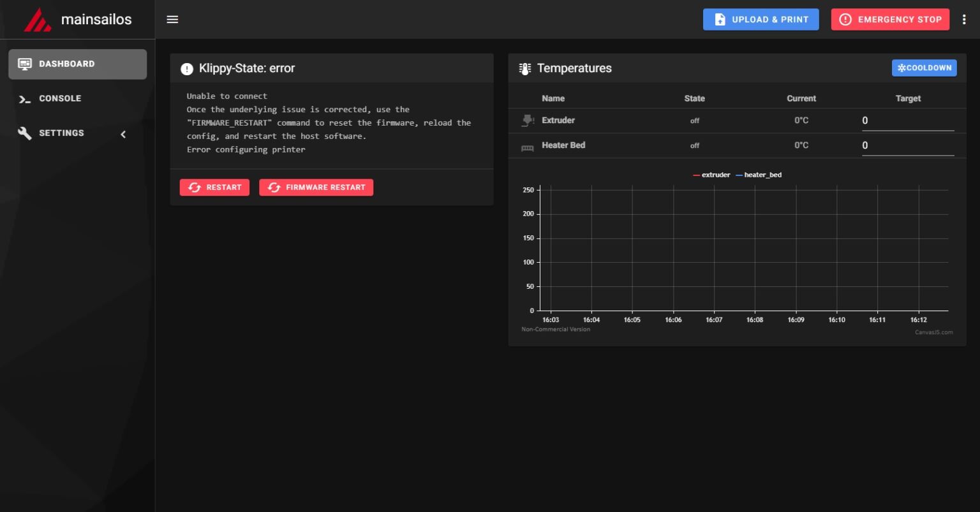
Task: Click the Temperatures panel thermometer icon
Action: point(524,68)
